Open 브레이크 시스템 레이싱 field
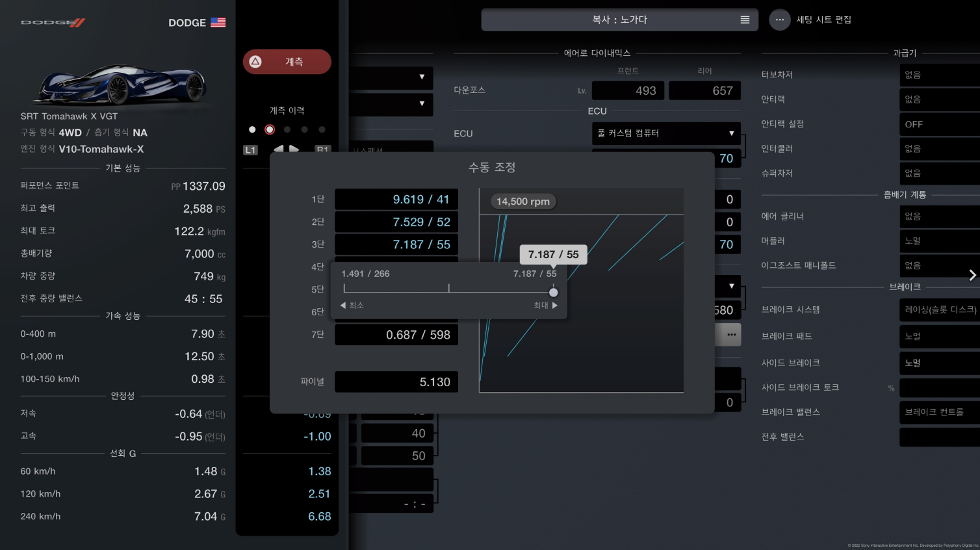The image size is (980, 550). point(940,309)
